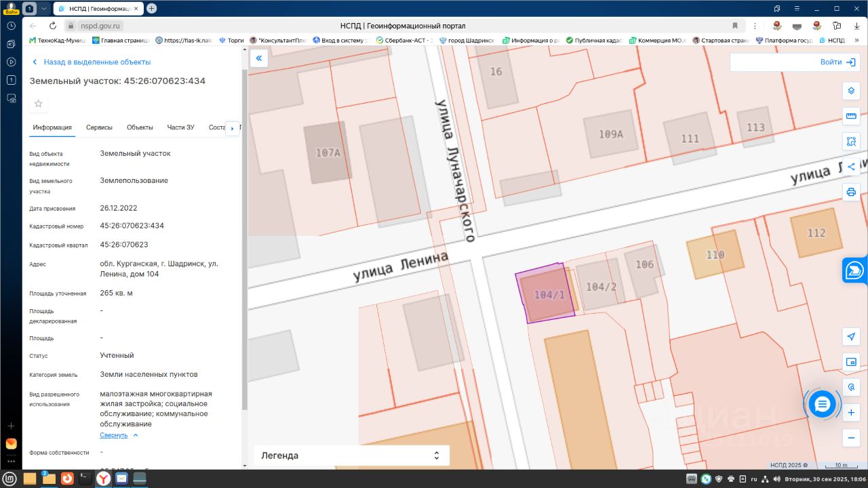The image size is (868, 488).
Task: Zoom in on the map
Action: (x=851, y=413)
